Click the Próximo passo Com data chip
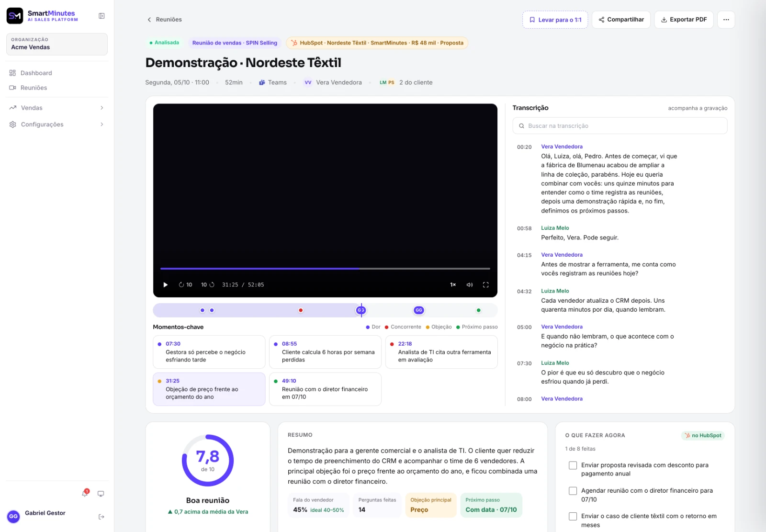This screenshot has width=766, height=532. tap(491, 505)
